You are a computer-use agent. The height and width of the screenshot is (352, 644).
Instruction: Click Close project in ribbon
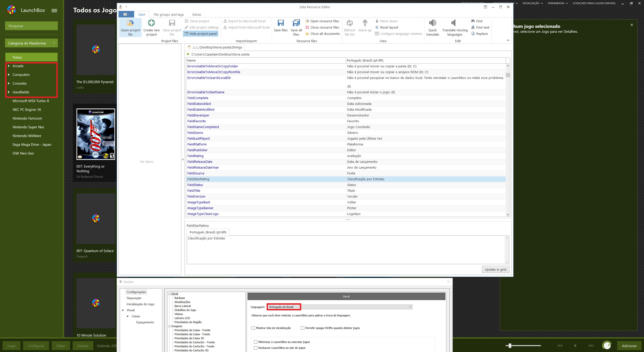pos(197,21)
